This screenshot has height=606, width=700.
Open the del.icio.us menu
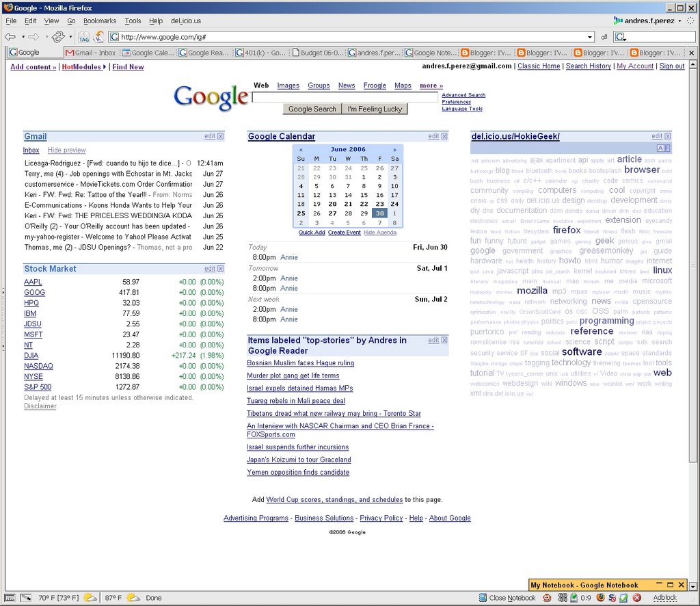pos(186,21)
